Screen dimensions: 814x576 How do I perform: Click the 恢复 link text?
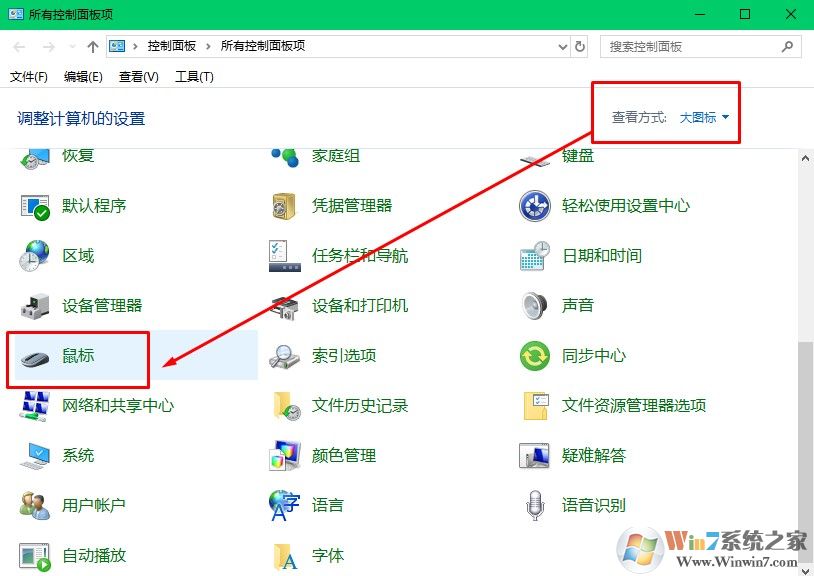click(x=78, y=156)
